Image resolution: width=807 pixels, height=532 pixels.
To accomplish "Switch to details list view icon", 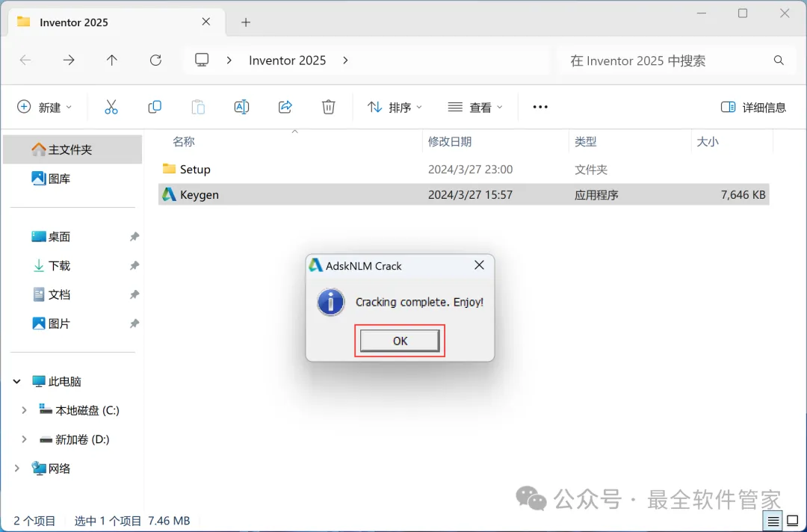I will pyautogui.click(x=773, y=522).
